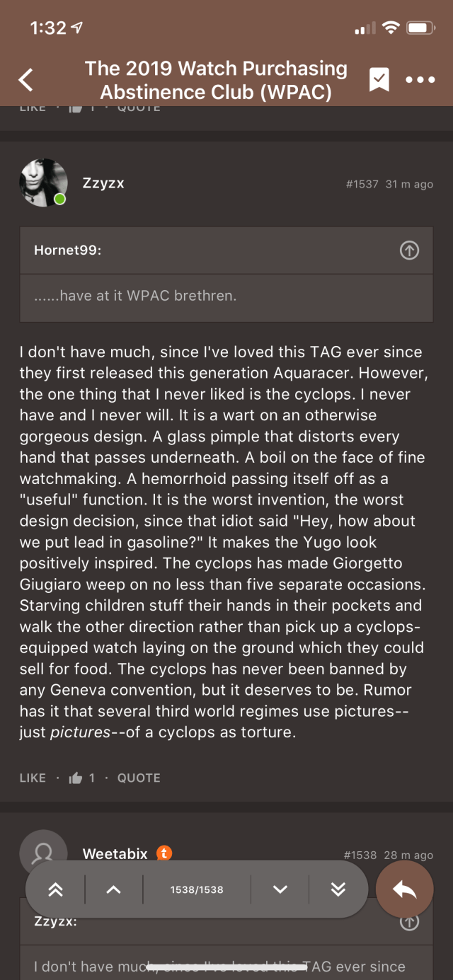Jump to Hornet99's original quoted post
Viewport: 453px width, 980px height.
tap(409, 250)
